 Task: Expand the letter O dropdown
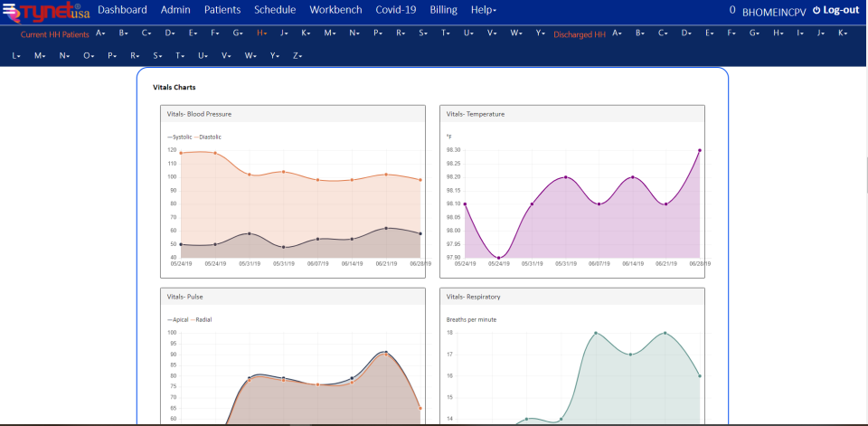tap(89, 56)
